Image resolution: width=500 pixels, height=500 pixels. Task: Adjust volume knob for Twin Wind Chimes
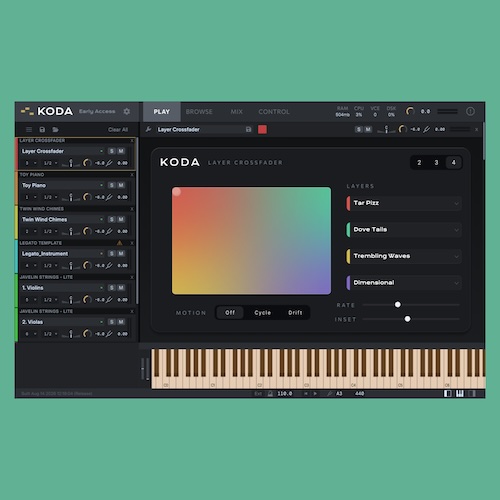pyautogui.click(x=87, y=231)
